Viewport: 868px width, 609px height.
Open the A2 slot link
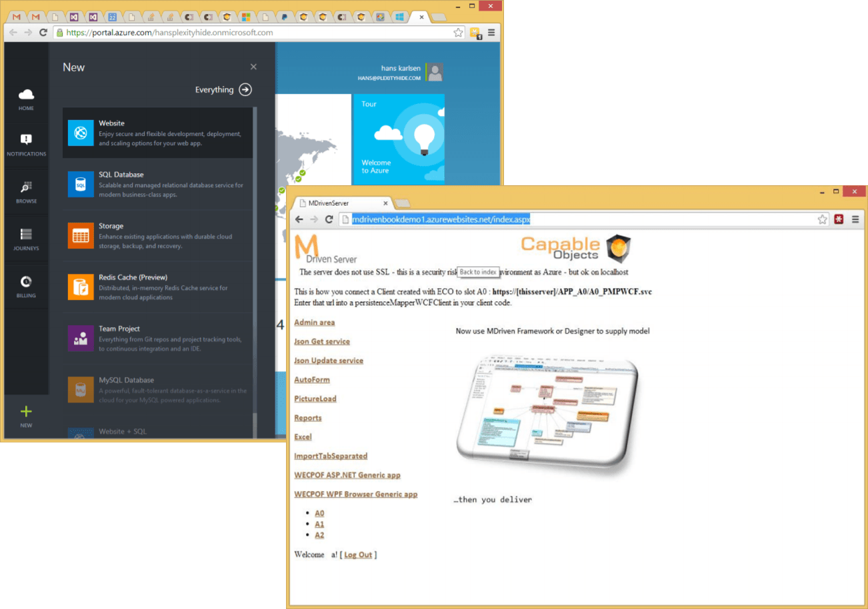coord(320,535)
